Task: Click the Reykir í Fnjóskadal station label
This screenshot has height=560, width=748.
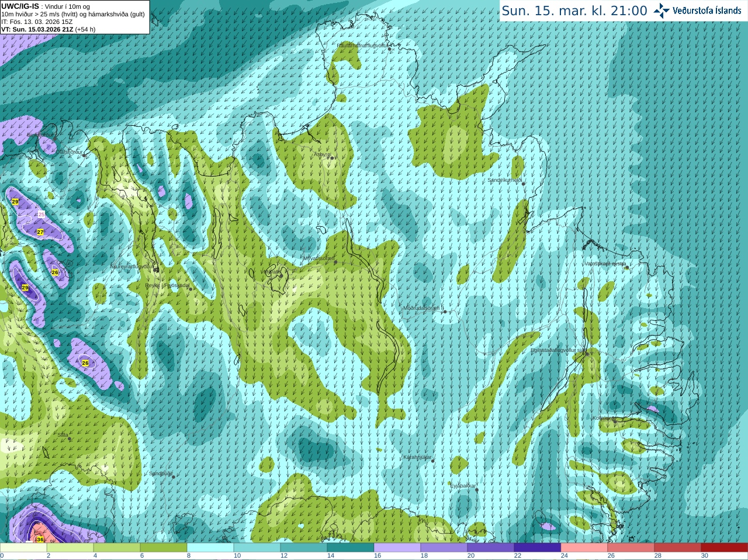Action: 167,285
